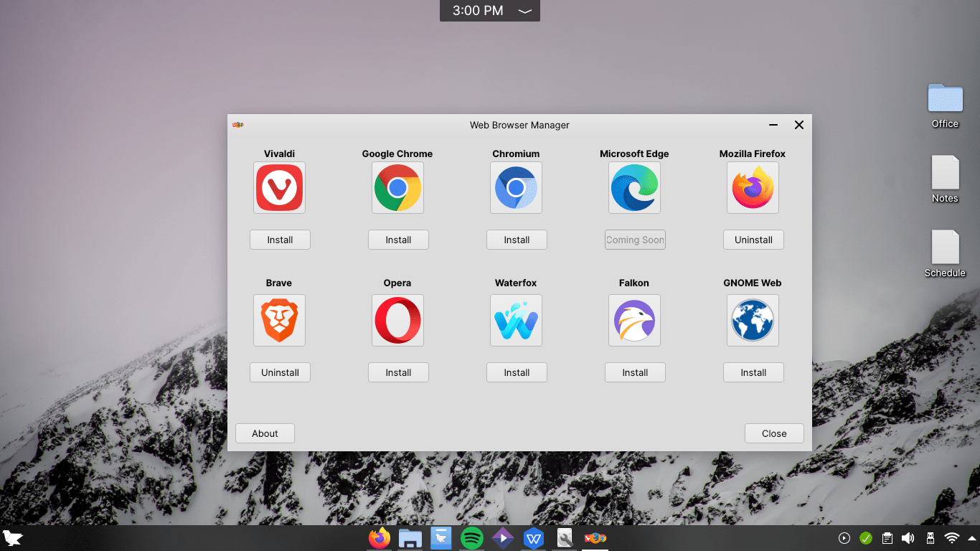Expand the 3:00 PM clock dropdown
The image size is (980, 551).
[x=525, y=11]
